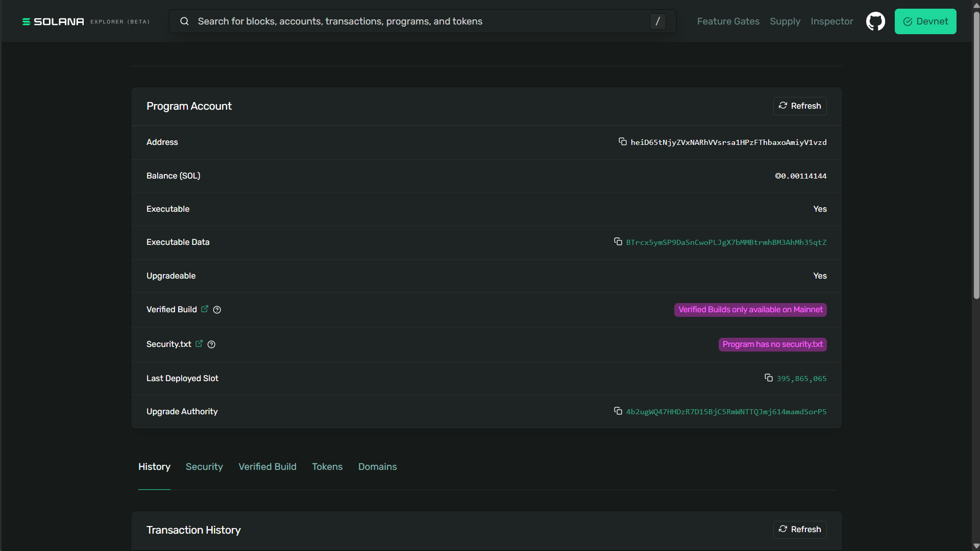Open the Upgrade Authority account link
980x551 pixels.
(726, 412)
